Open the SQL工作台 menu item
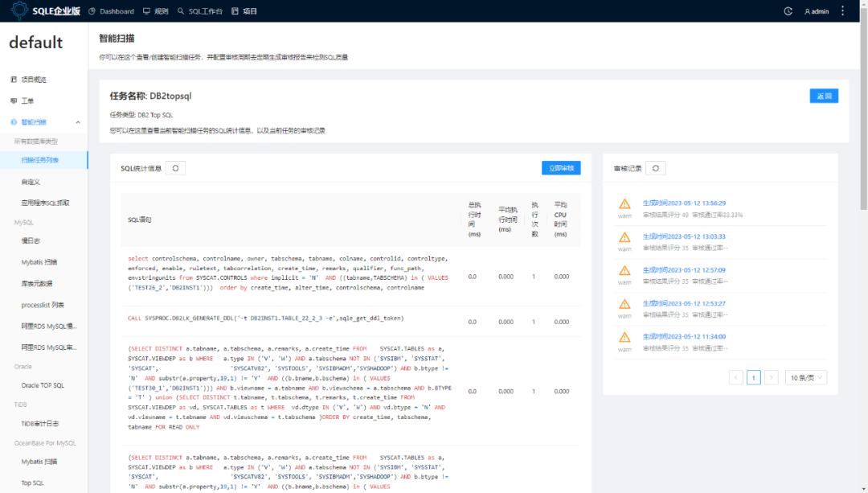 pos(200,11)
